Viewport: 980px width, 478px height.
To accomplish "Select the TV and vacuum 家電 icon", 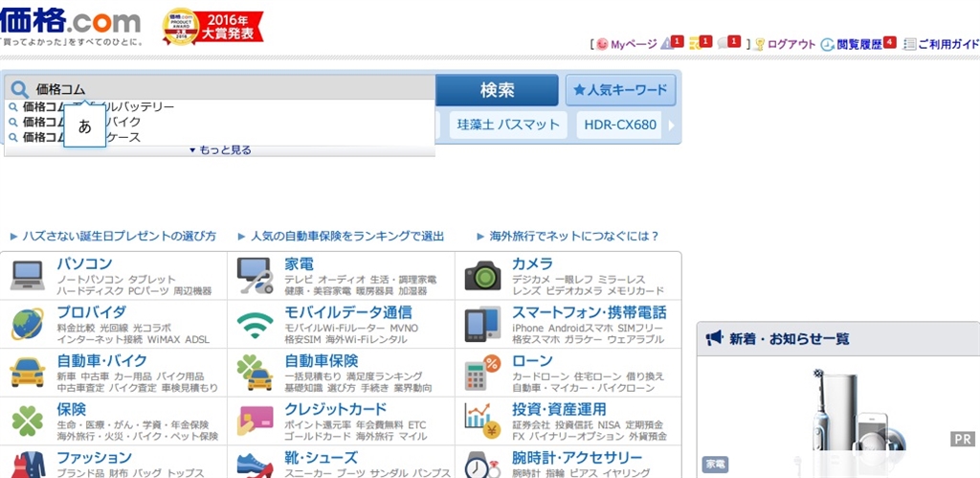I will pyautogui.click(x=255, y=275).
